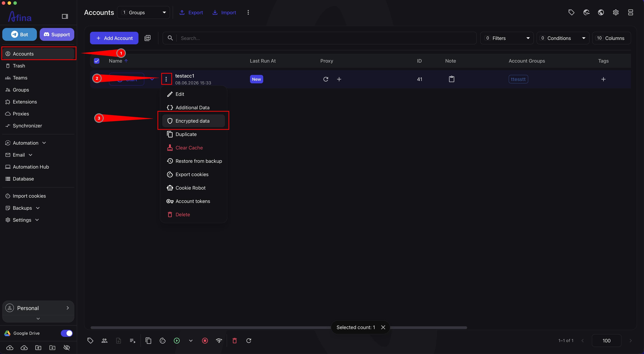The height and width of the screenshot is (354, 644).
Task: Expand the Backups section
Action: pyautogui.click(x=38, y=208)
